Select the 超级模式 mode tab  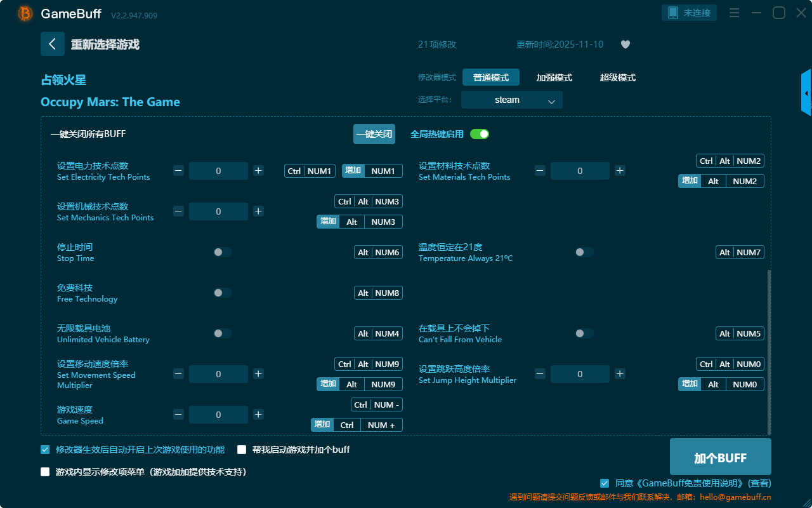[x=617, y=77]
